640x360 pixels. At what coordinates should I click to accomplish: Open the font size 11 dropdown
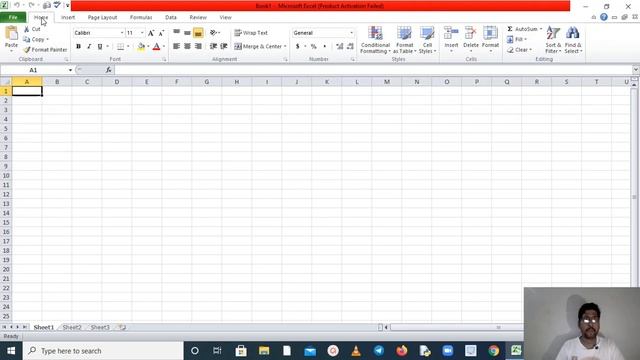click(142, 33)
